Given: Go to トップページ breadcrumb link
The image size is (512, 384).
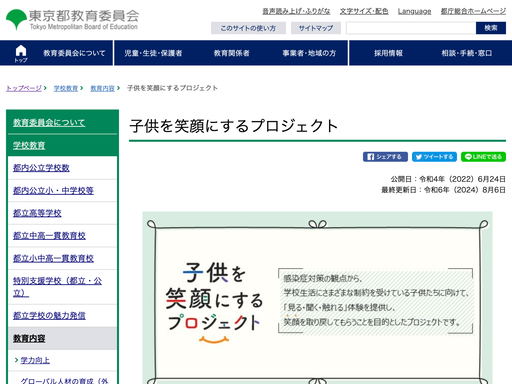Looking at the screenshot, I should [24, 88].
